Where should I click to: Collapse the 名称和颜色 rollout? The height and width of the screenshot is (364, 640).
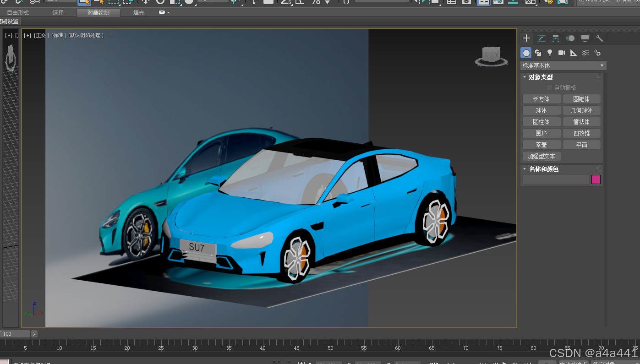(x=525, y=169)
